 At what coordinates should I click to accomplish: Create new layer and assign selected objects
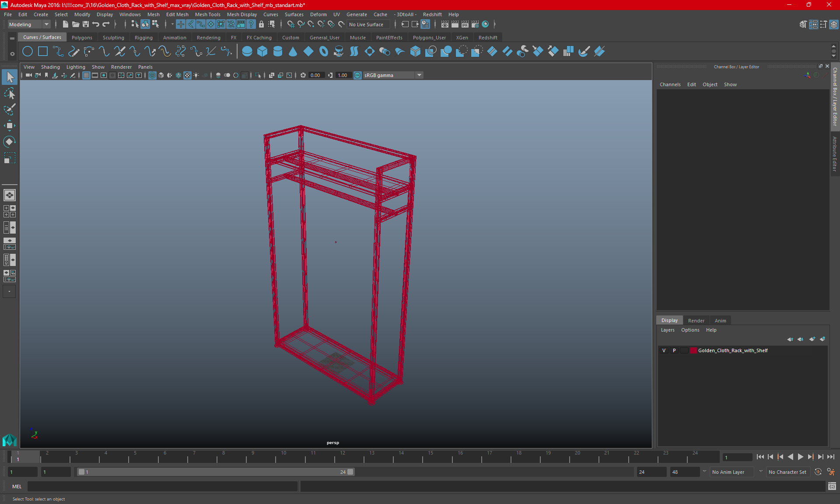click(822, 339)
